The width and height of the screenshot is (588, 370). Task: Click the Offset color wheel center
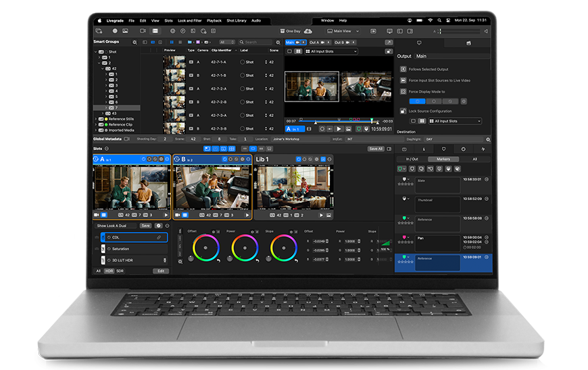pos(205,248)
